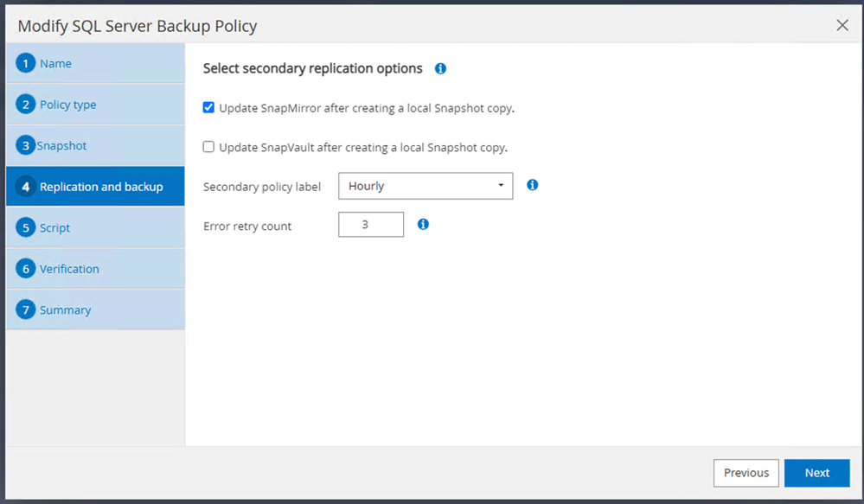Go to Policy type step
The height and width of the screenshot is (504, 864).
tap(67, 105)
